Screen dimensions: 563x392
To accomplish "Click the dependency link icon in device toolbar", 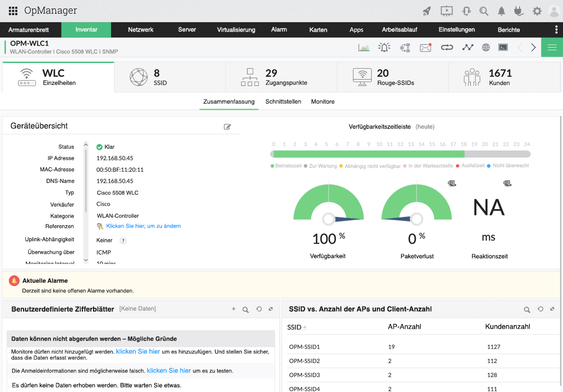I will pyautogui.click(x=447, y=47).
